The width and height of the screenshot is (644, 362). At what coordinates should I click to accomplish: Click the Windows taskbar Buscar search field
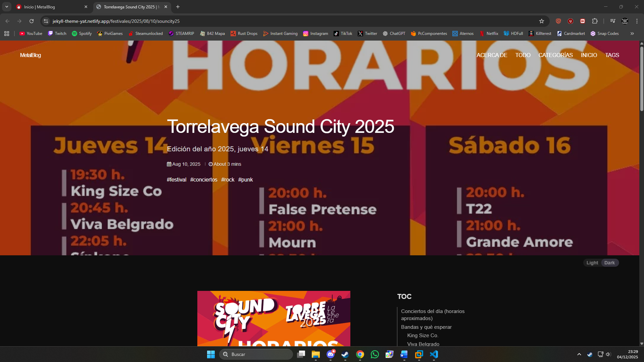tap(256, 354)
